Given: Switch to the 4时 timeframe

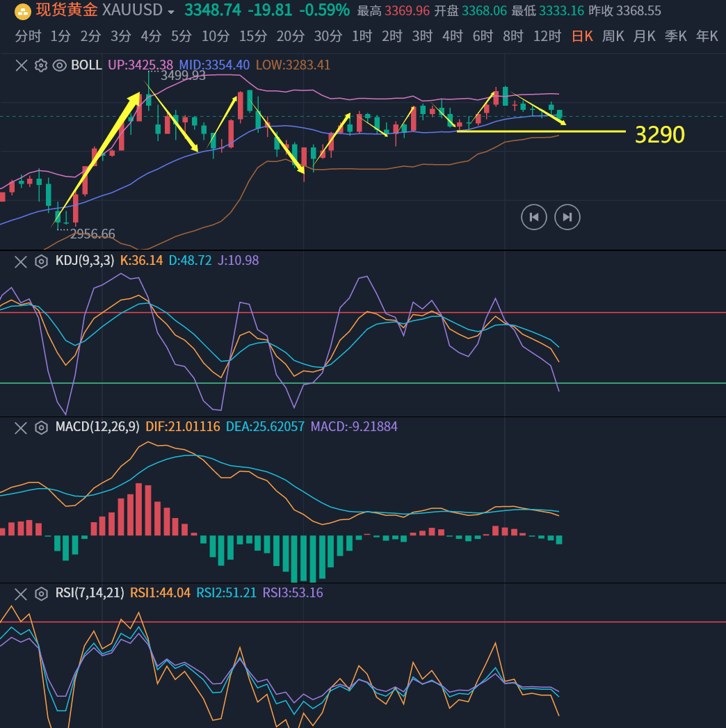Looking at the screenshot, I should coord(453,35).
